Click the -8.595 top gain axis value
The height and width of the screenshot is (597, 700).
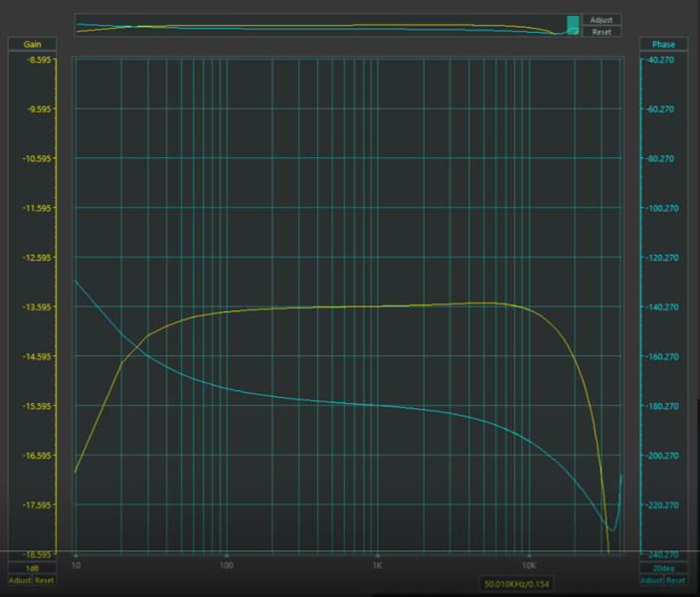[36, 60]
